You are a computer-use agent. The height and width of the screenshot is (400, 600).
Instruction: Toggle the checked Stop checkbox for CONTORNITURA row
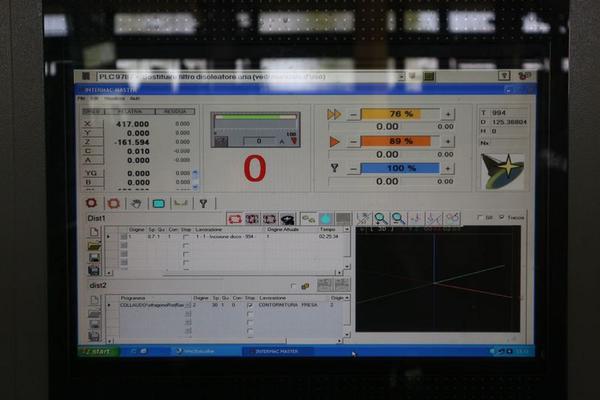(250, 305)
